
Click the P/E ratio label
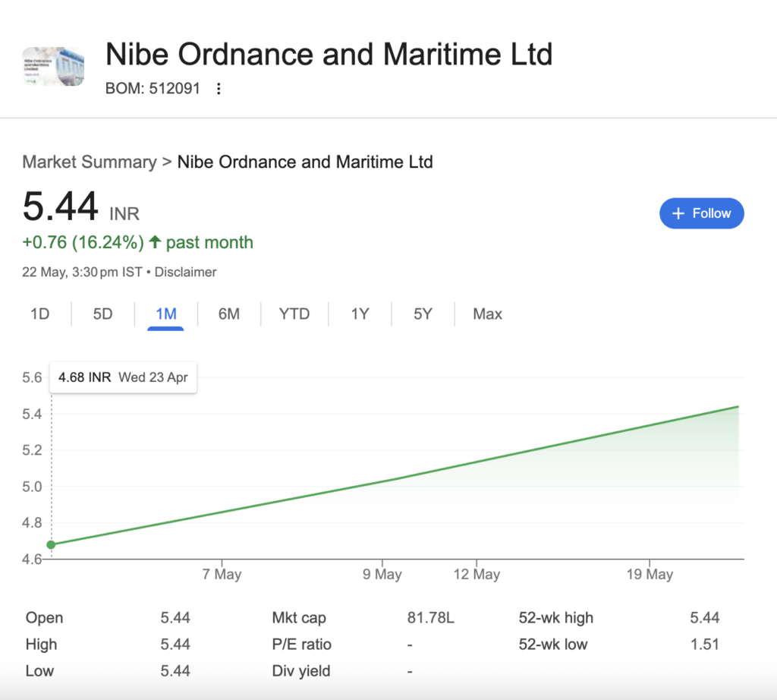(x=302, y=645)
